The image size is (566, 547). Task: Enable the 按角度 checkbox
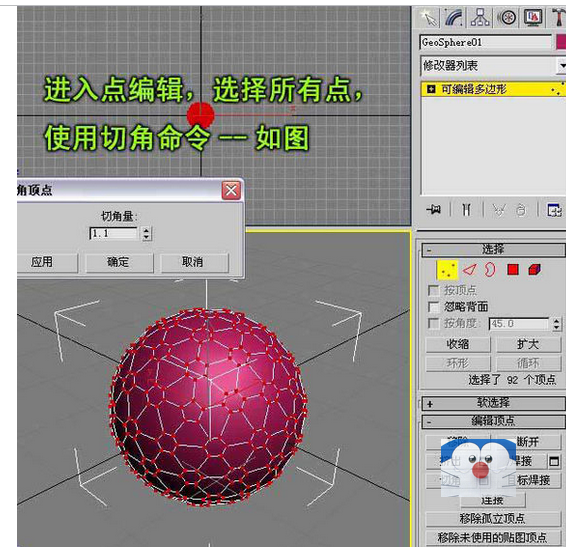433,323
